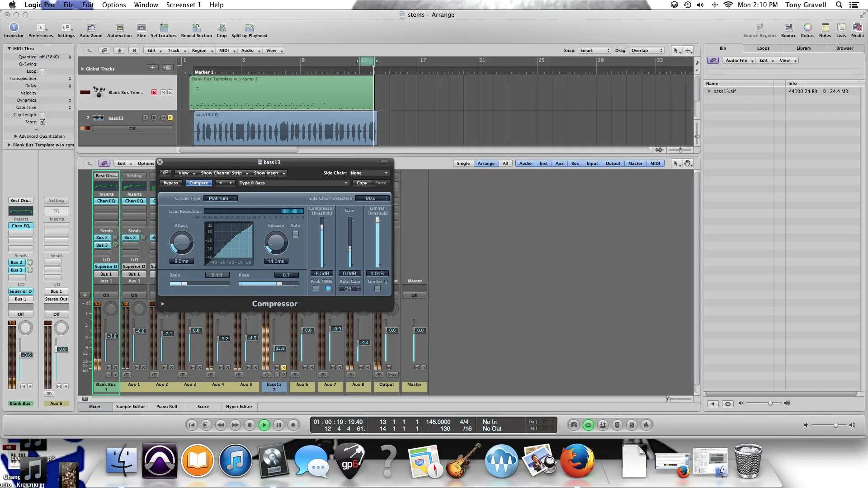Screen dimensions: 868x488
Task: Click the Bounce Regions icon
Action: pos(759,30)
